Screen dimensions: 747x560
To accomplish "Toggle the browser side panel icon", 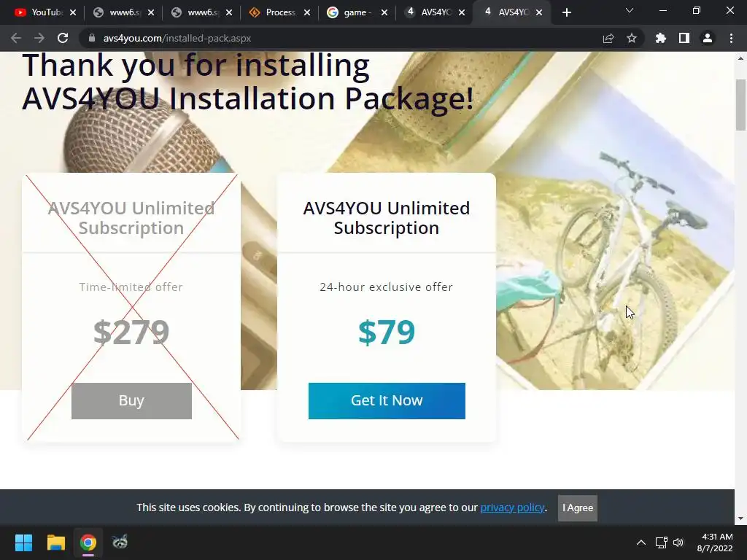I will (x=684, y=38).
